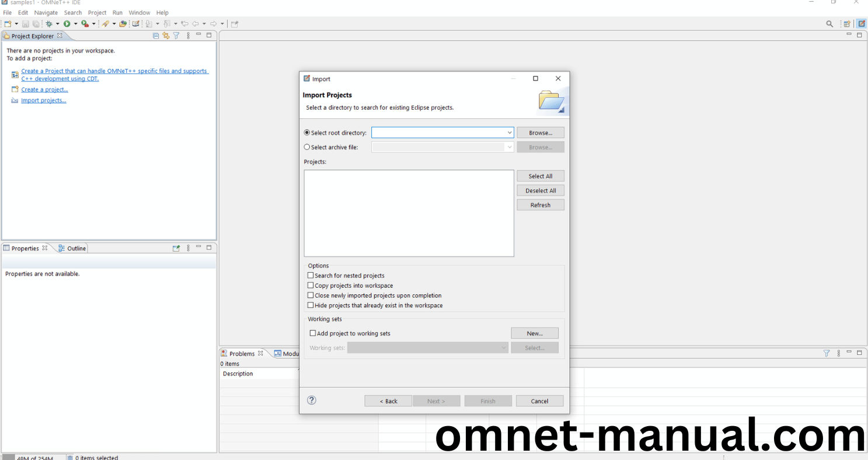Check Close newly imported projects upon completion
Viewport: 868px width, 460px height.
(311, 295)
